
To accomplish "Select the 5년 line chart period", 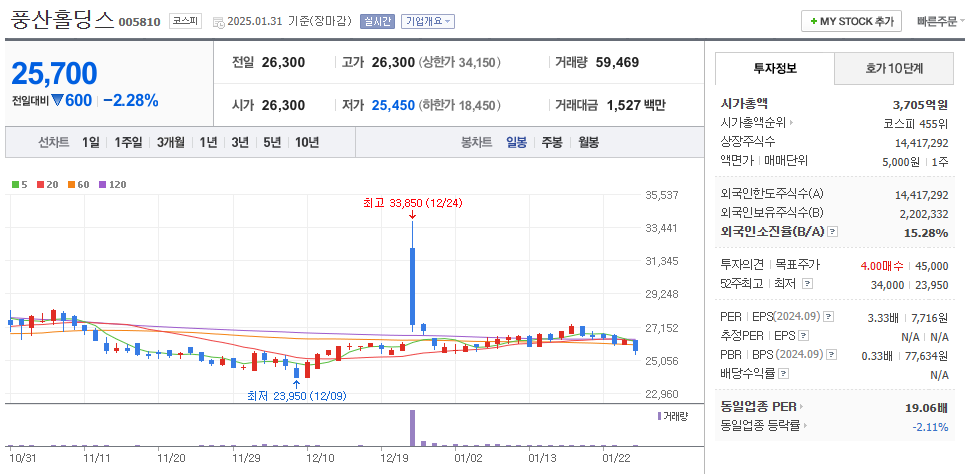I will coord(272,143).
